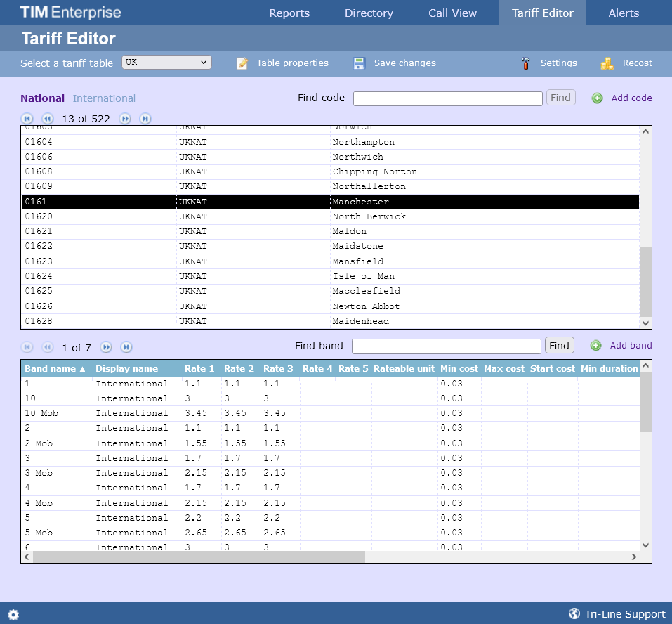
Task: Open the Tri-Line Support link
Action: (x=617, y=614)
